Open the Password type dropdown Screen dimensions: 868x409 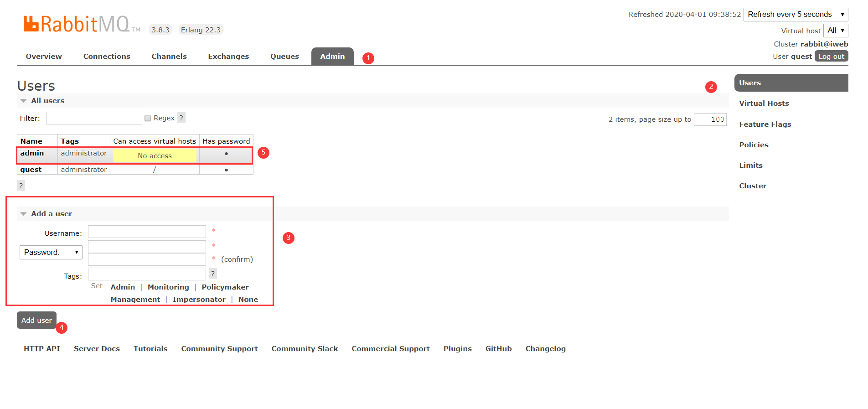51,252
